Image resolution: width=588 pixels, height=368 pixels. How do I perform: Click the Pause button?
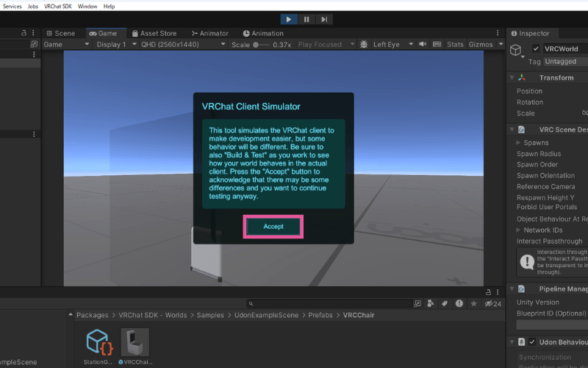(x=306, y=19)
